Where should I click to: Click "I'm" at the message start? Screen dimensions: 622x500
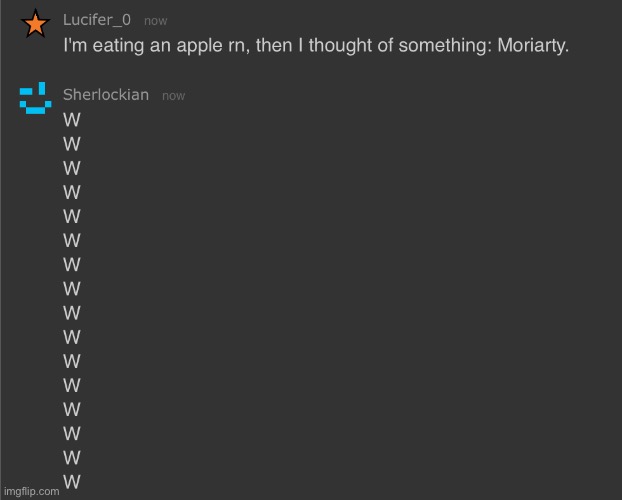[x=77, y=46]
